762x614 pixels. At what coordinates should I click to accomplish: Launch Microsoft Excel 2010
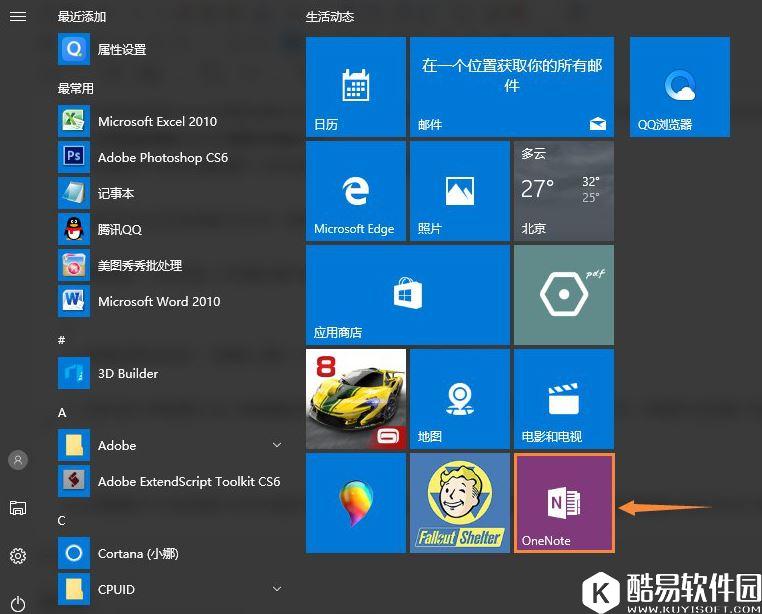170,121
